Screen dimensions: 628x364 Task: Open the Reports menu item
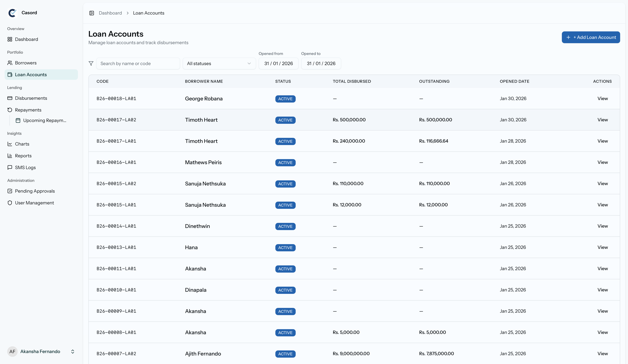click(23, 156)
